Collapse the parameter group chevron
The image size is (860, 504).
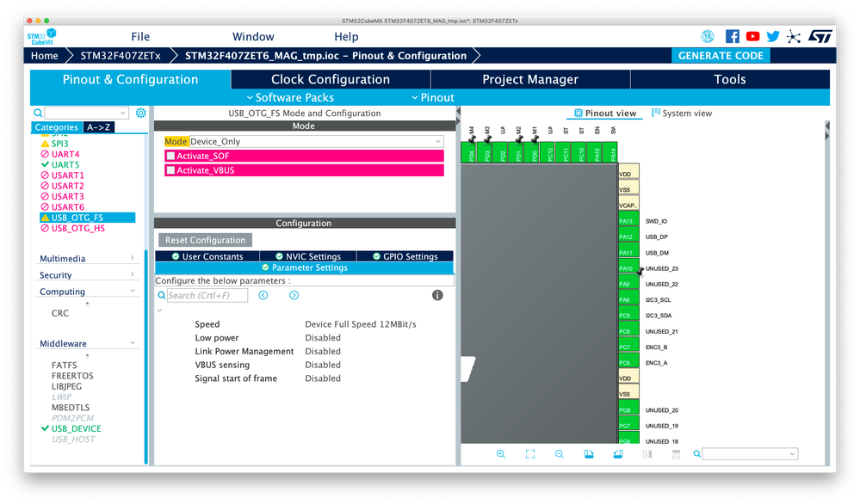pyautogui.click(x=159, y=310)
